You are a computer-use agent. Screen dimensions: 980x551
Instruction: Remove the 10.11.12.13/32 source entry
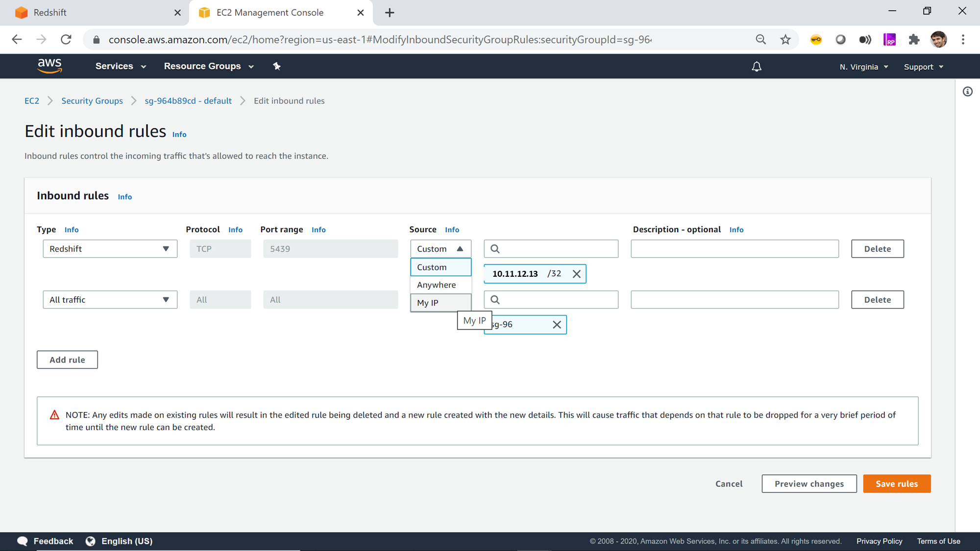click(577, 274)
